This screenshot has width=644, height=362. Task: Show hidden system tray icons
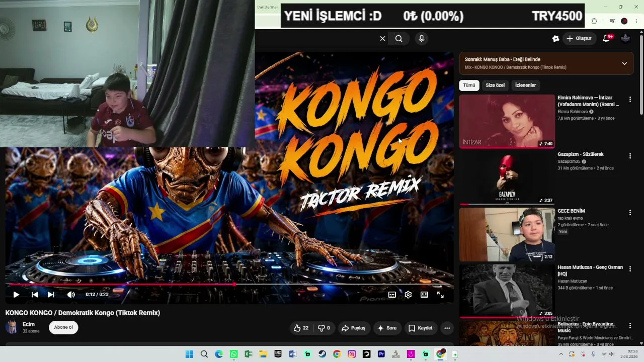pyautogui.click(x=561, y=354)
